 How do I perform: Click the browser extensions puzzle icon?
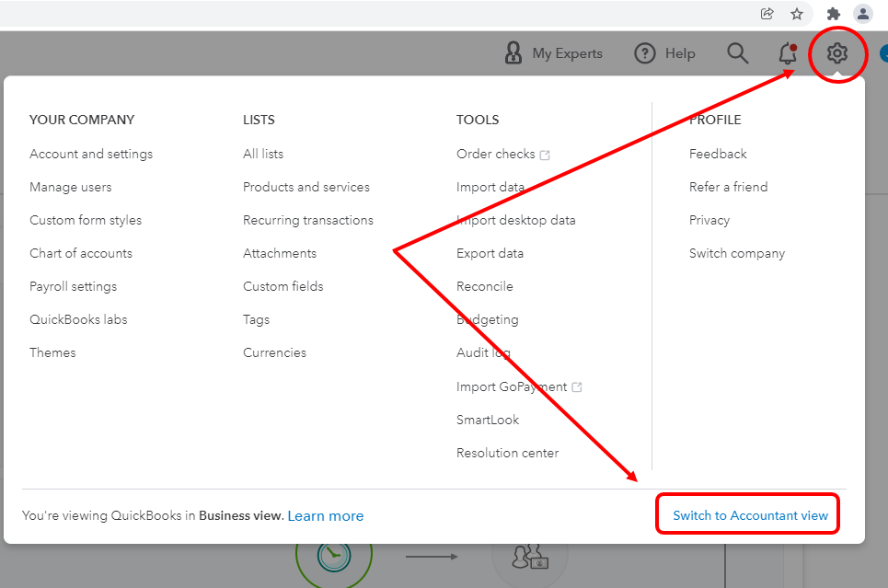(x=834, y=14)
